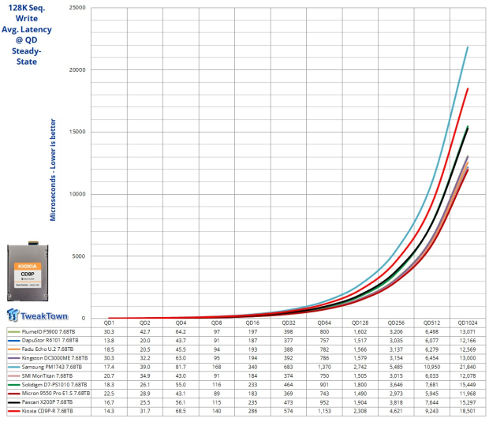The width and height of the screenshot is (489, 448).
Task: Click the QD256 column header
Action: tap(396, 323)
